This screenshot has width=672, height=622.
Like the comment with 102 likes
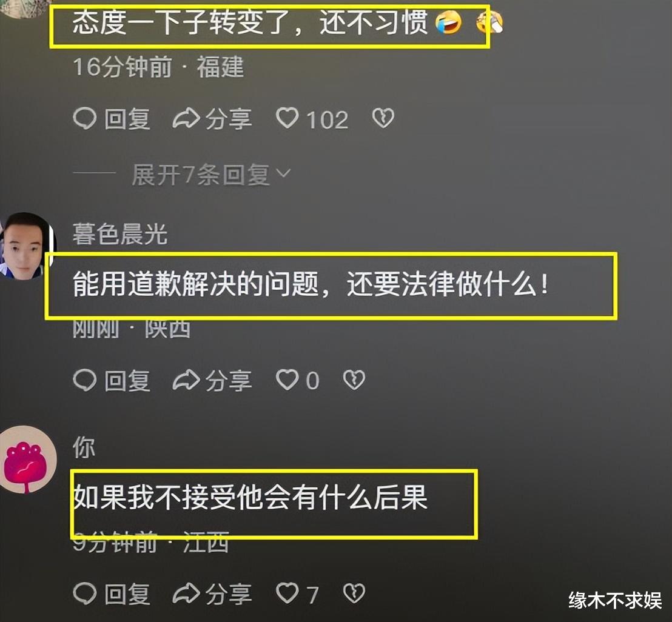click(x=287, y=118)
